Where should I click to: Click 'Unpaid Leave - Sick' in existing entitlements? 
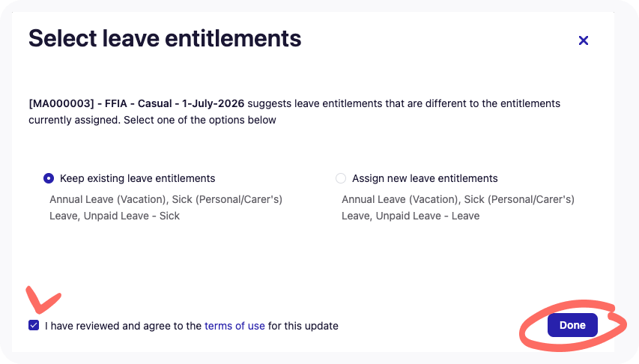(132, 216)
